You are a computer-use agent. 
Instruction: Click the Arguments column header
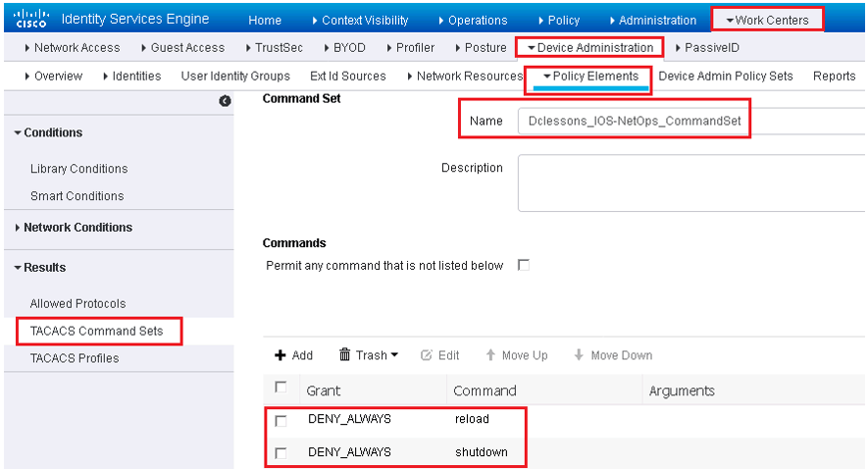(682, 391)
